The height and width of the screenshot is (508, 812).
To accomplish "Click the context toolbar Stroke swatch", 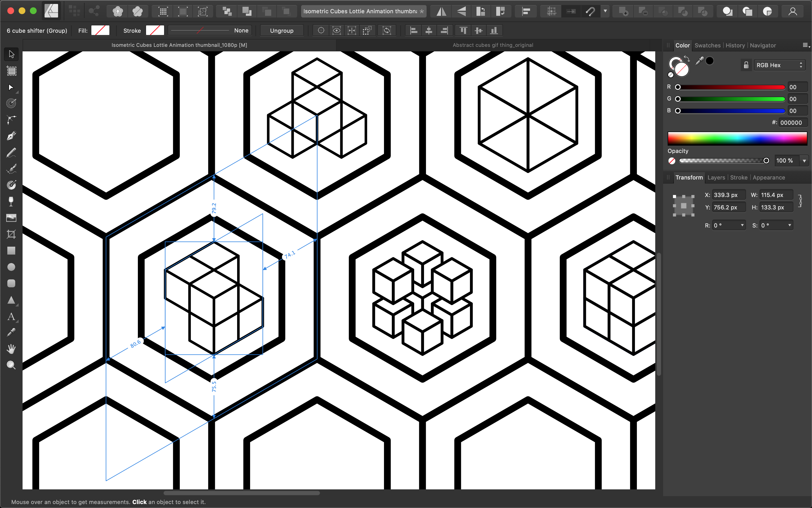I will tap(155, 30).
